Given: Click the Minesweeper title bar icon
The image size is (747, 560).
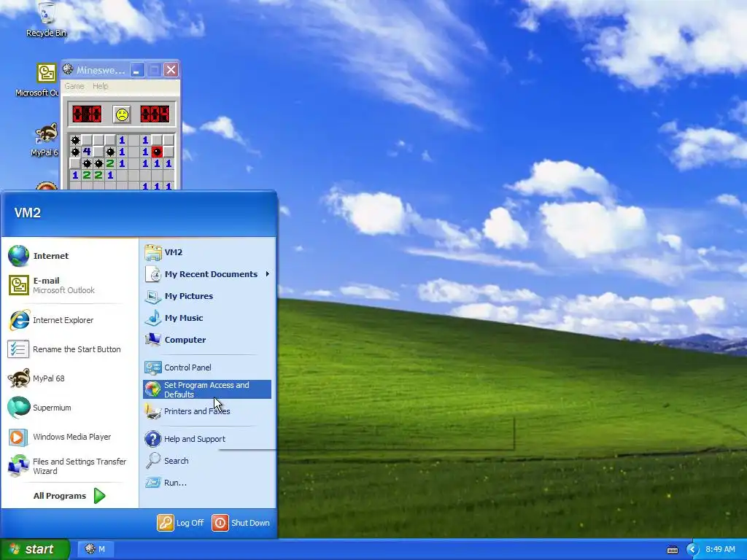Looking at the screenshot, I should coord(68,69).
